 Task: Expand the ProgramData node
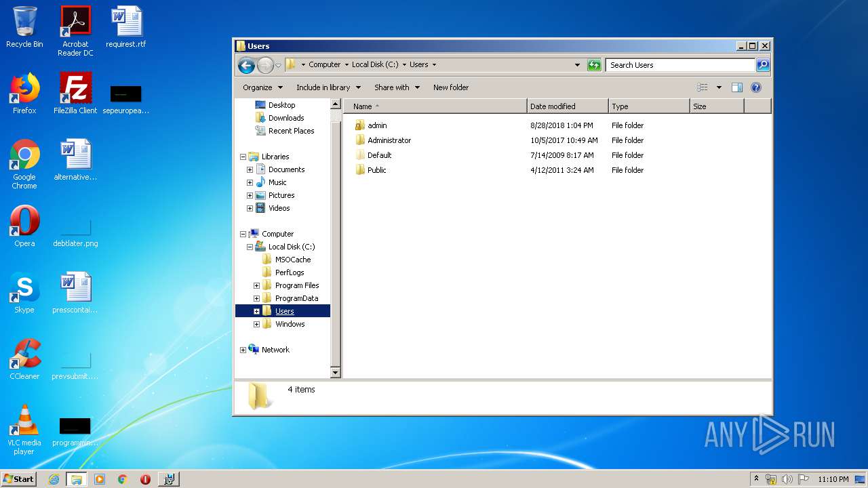pyautogui.click(x=256, y=298)
